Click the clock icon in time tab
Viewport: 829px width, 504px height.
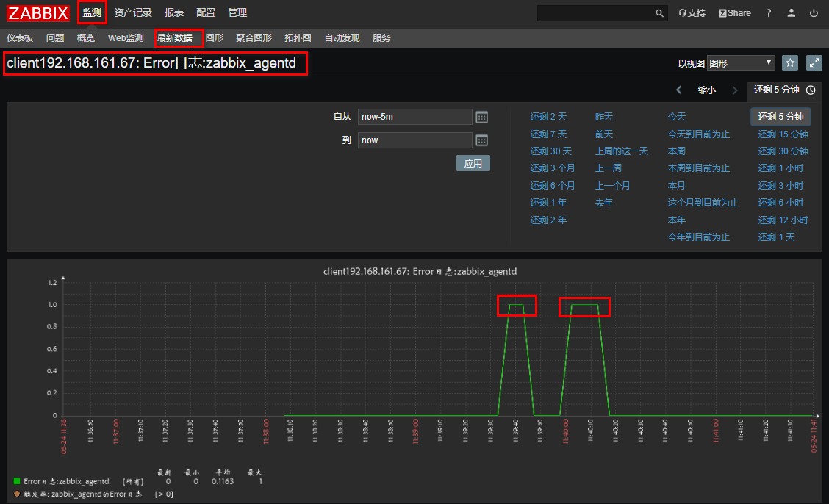click(811, 90)
